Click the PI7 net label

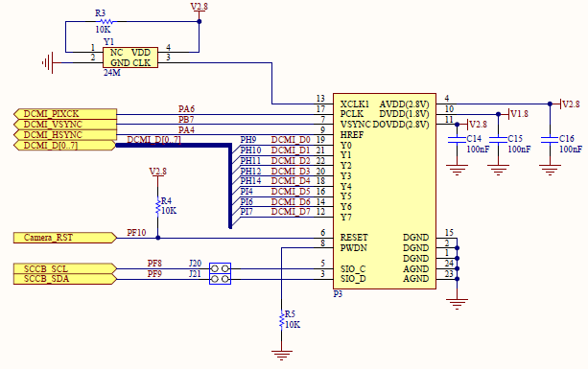tap(247, 212)
